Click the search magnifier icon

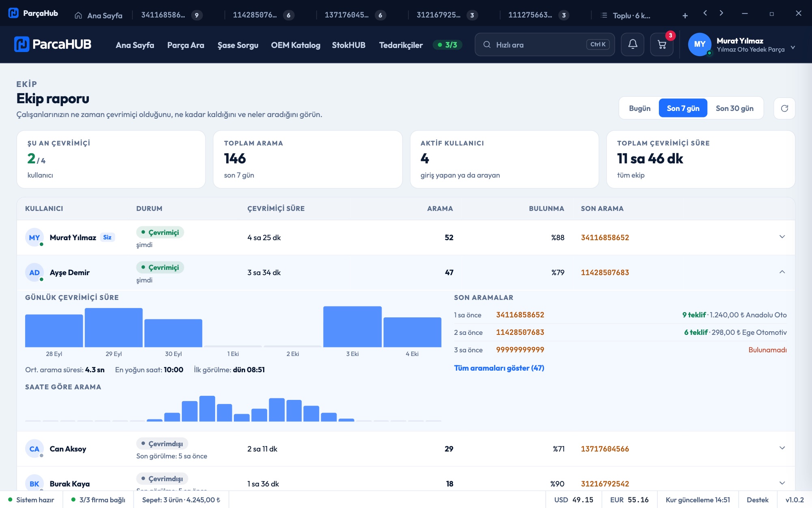click(487, 45)
